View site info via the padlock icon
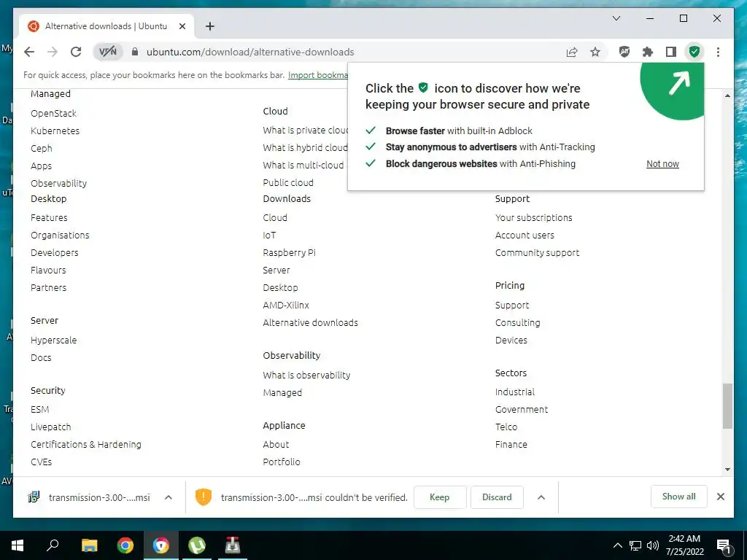This screenshot has width=747, height=560. pyautogui.click(x=135, y=52)
